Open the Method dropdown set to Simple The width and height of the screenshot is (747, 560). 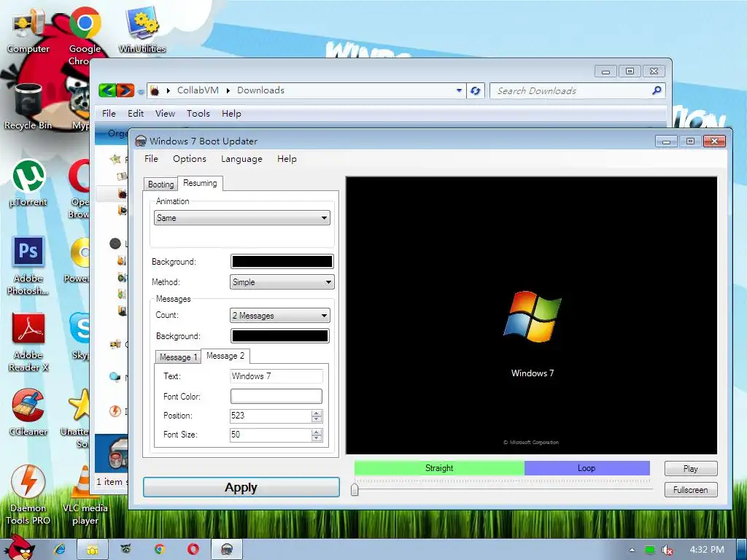pyautogui.click(x=282, y=282)
